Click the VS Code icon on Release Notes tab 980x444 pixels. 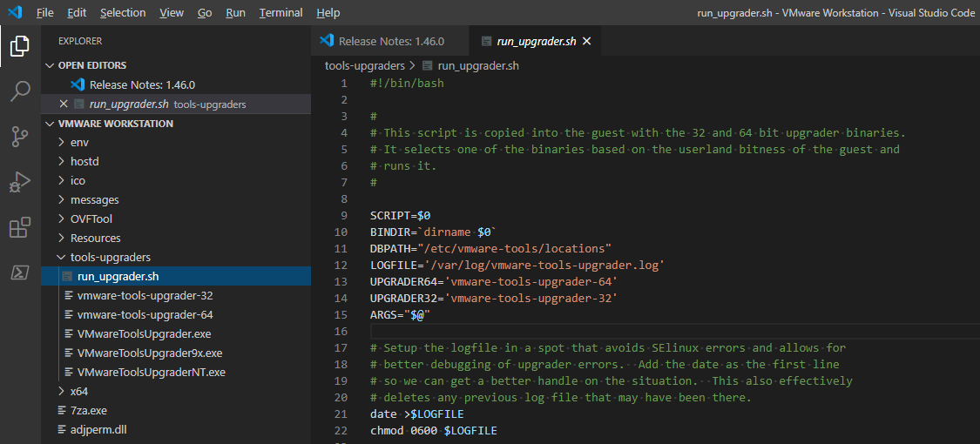pos(327,41)
